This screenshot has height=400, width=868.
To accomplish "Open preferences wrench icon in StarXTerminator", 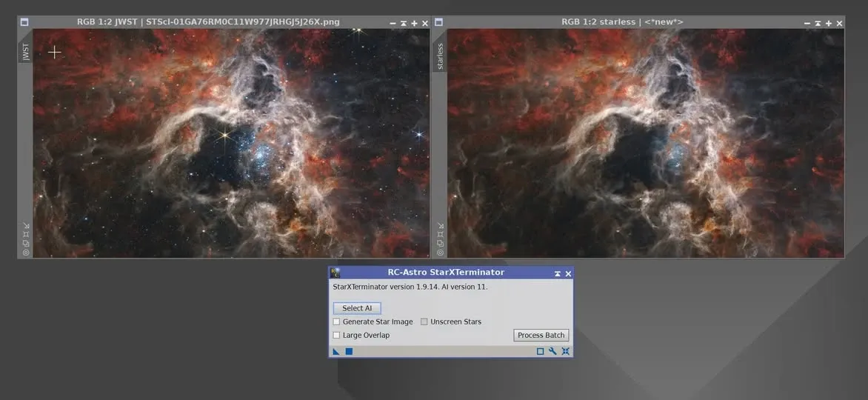I will click(552, 351).
